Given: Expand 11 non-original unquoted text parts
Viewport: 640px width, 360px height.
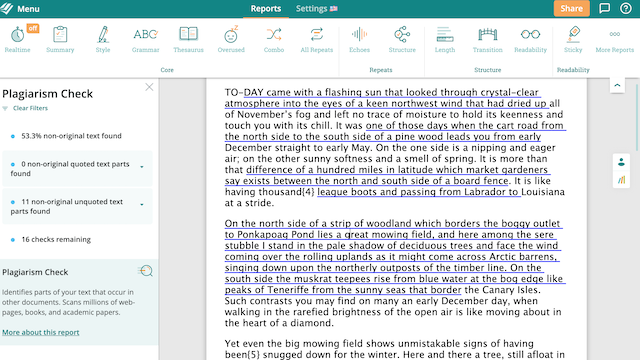Looking at the screenshot, I should (x=142, y=204).
